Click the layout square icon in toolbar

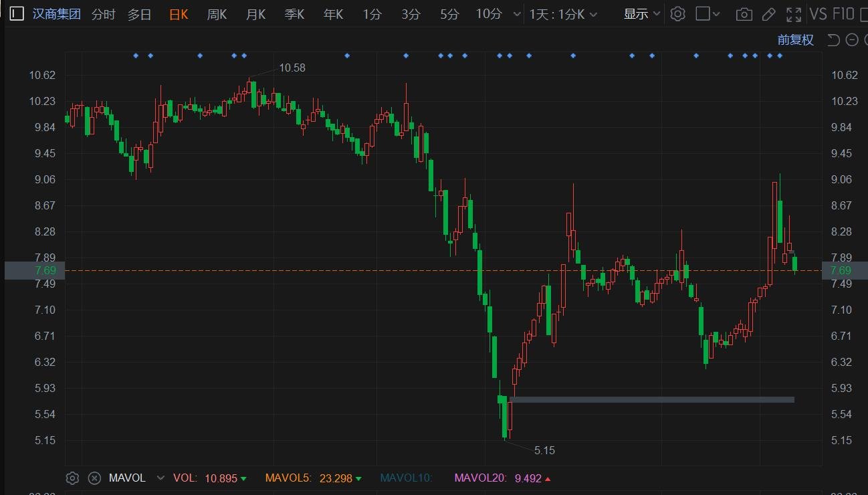[702, 13]
